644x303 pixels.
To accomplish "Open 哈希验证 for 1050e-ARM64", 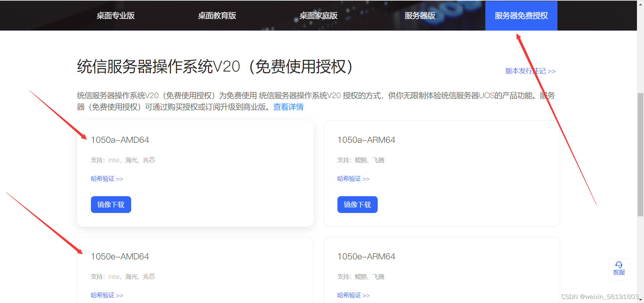I will [x=354, y=295].
